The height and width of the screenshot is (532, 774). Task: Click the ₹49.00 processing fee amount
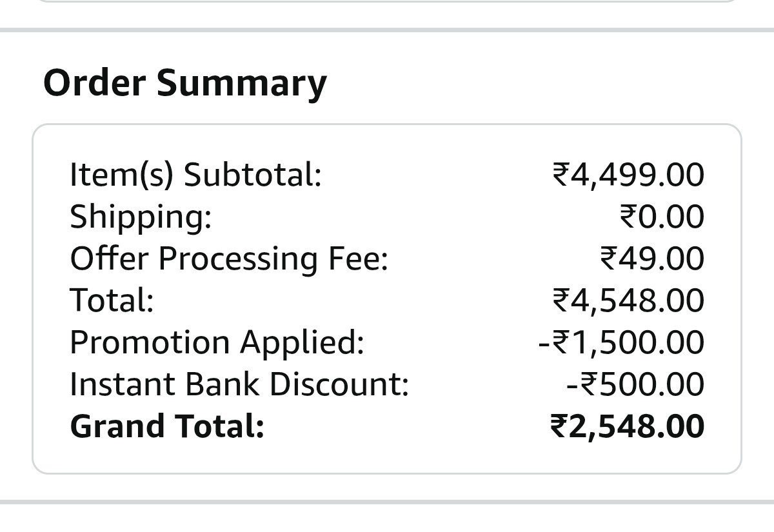pos(651,258)
